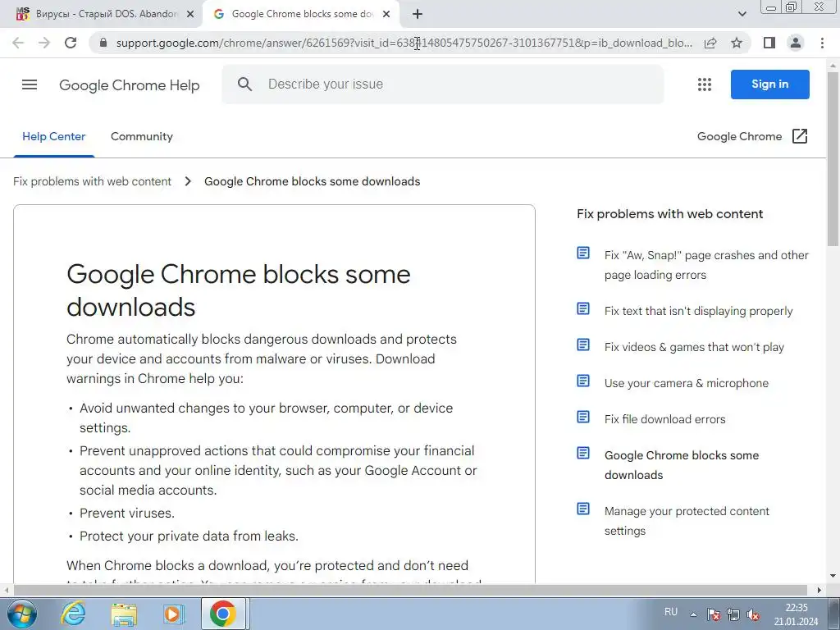Bookmark this page with the star icon

tap(737, 43)
